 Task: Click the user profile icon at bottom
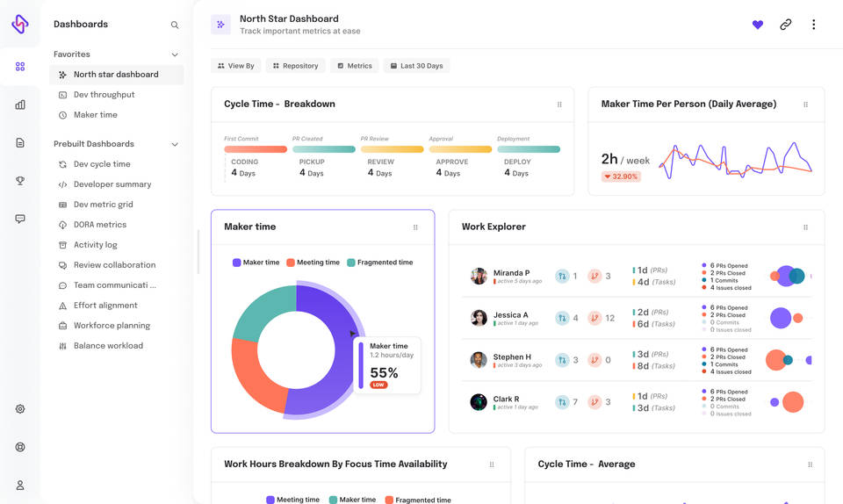pyautogui.click(x=20, y=486)
